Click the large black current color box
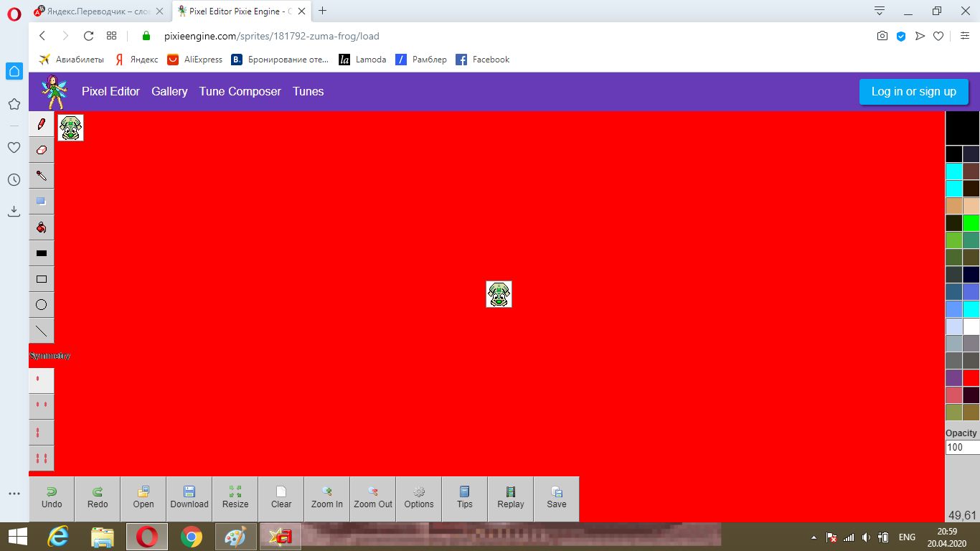The image size is (980, 551). coord(963,128)
